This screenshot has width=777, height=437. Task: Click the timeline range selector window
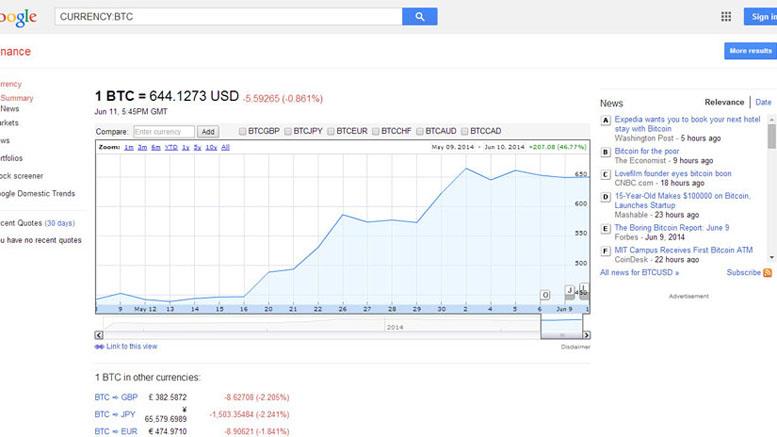tap(561, 327)
